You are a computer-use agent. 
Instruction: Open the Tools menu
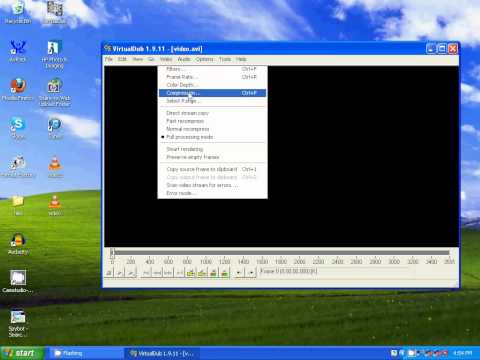[x=225, y=59]
